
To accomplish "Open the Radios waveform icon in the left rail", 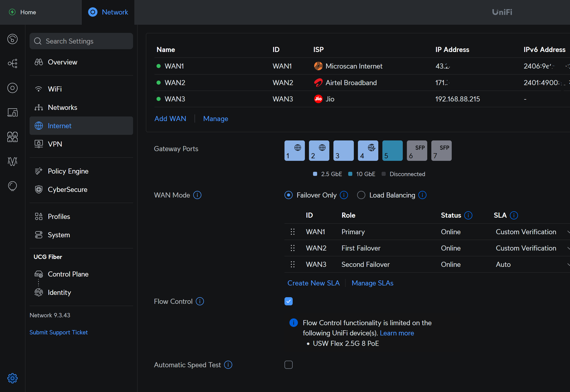I will point(12,161).
